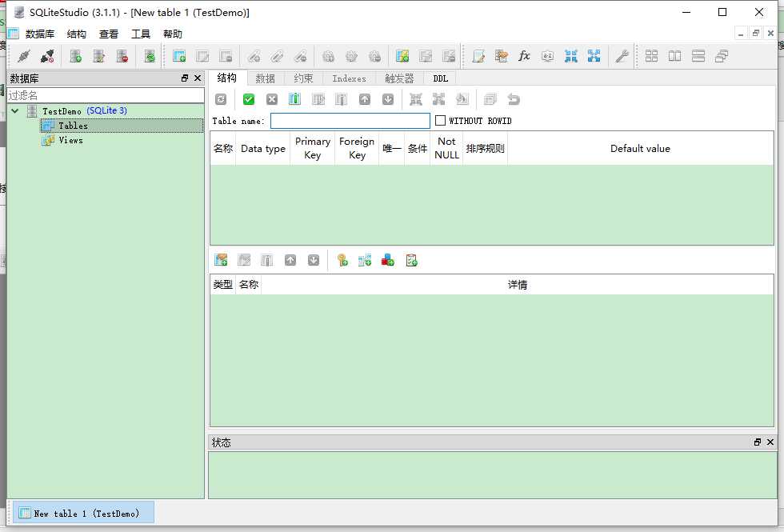Switch to the 结构 tab
The height and width of the screenshot is (532, 784).
227,78
